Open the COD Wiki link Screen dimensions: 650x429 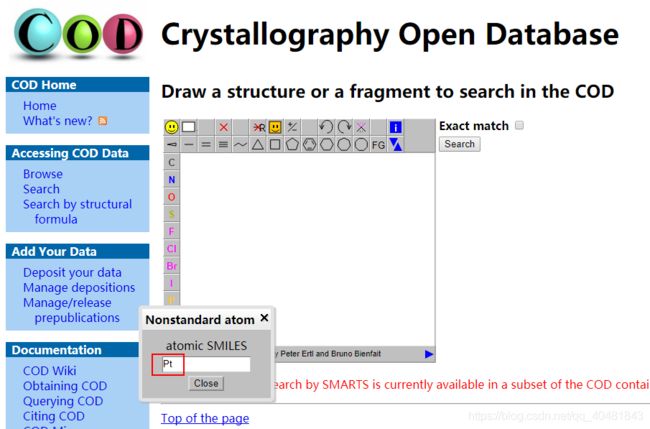(49, 371)
